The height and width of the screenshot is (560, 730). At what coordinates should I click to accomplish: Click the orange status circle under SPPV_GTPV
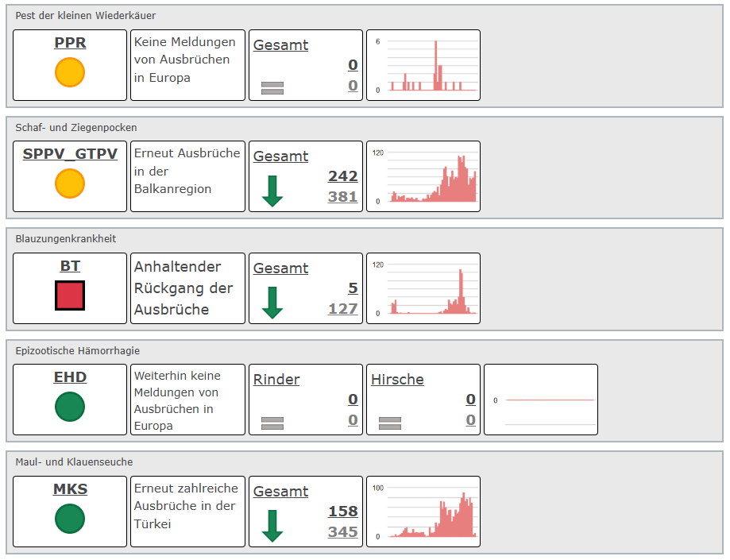point(70,183)
